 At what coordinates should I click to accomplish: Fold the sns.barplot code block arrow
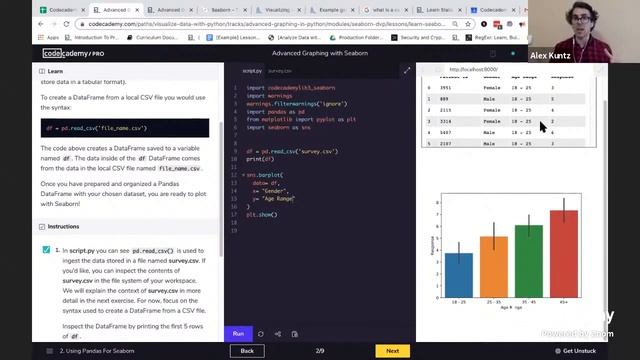[243, 175]
